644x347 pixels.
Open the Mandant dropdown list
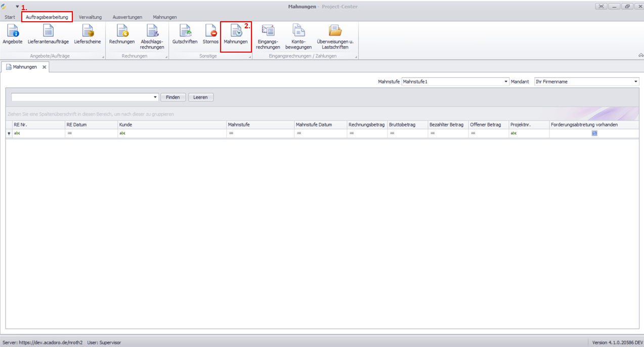coord(636,81)
